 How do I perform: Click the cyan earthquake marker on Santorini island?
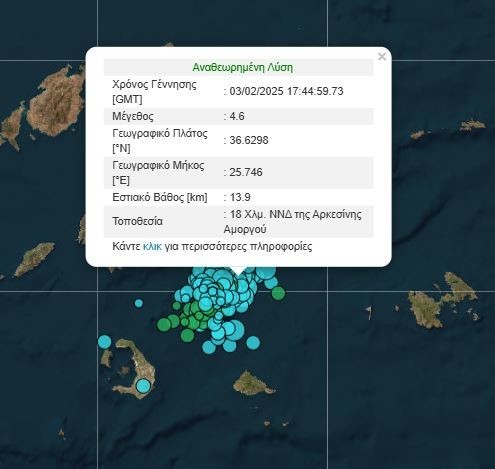tap(143, 386)
